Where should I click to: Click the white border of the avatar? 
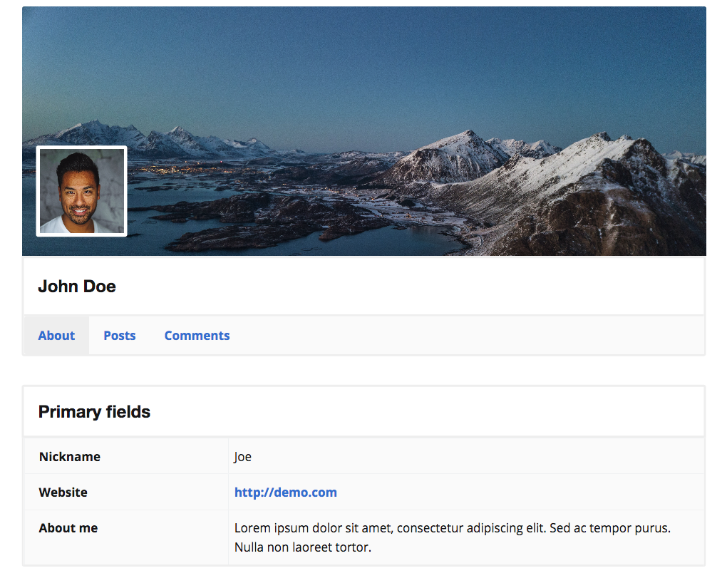(81, 148)
